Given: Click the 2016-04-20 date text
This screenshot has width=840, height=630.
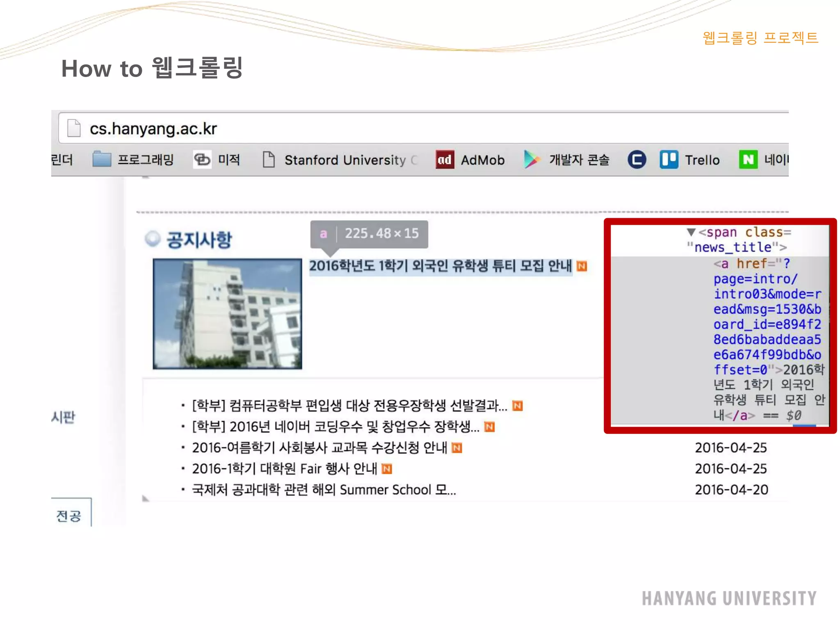Looking at the screenshot, I should click(731, 489).
